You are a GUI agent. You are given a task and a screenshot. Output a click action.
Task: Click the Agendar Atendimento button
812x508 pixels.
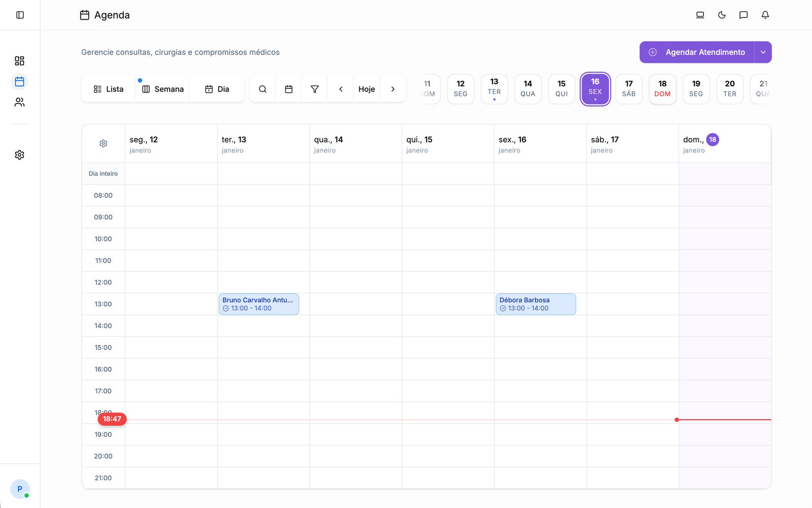pyautogui.click(x=698, y=52)
